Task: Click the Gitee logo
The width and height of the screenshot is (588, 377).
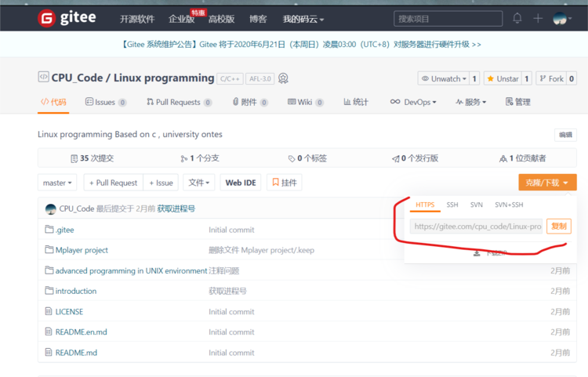Action: pyautogui.click(x=67, y=18)
